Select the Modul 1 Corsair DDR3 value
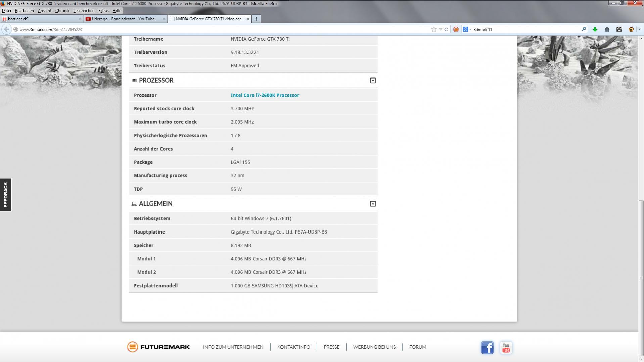Image resolution: width=644 pixels, height=362 pixels. click(268, 259)
